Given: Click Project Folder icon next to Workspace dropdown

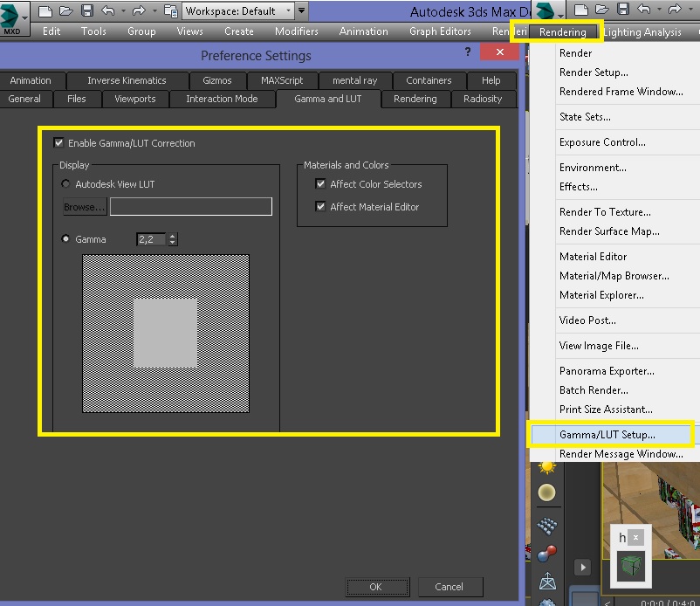Looking at the screenshot, I should [171, 11].
